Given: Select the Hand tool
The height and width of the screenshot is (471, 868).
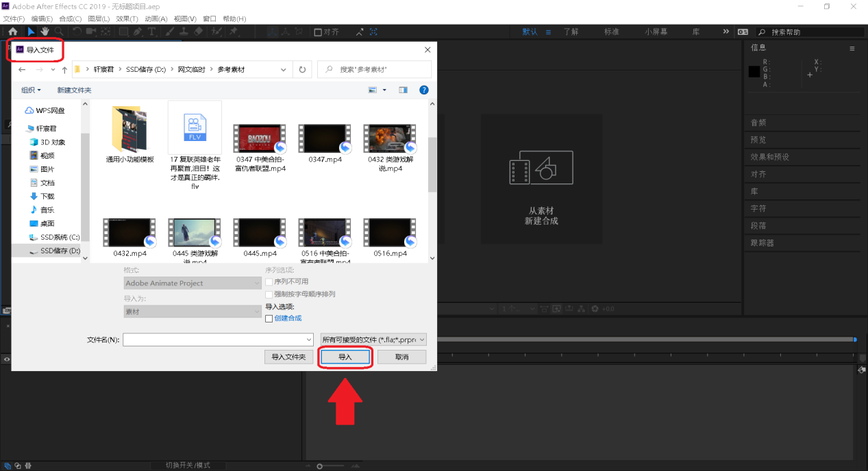Looking at the screenshot, I should 45,31.
